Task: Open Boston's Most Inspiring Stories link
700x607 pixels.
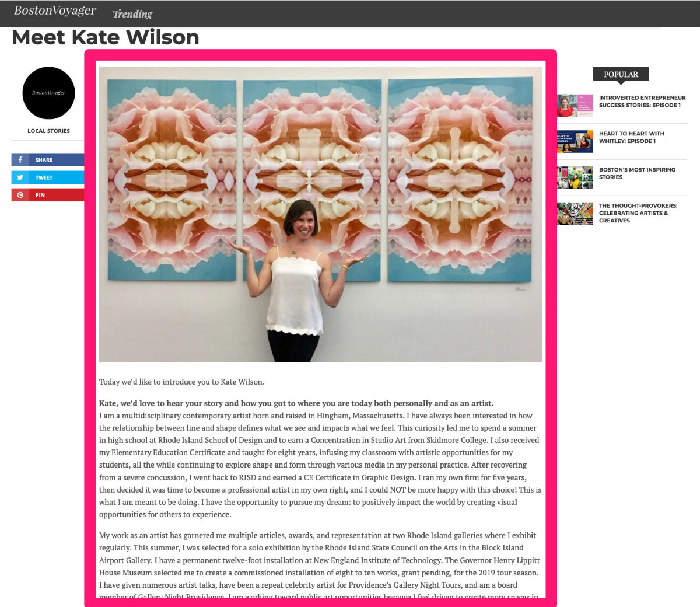Action: click(637, 173)
